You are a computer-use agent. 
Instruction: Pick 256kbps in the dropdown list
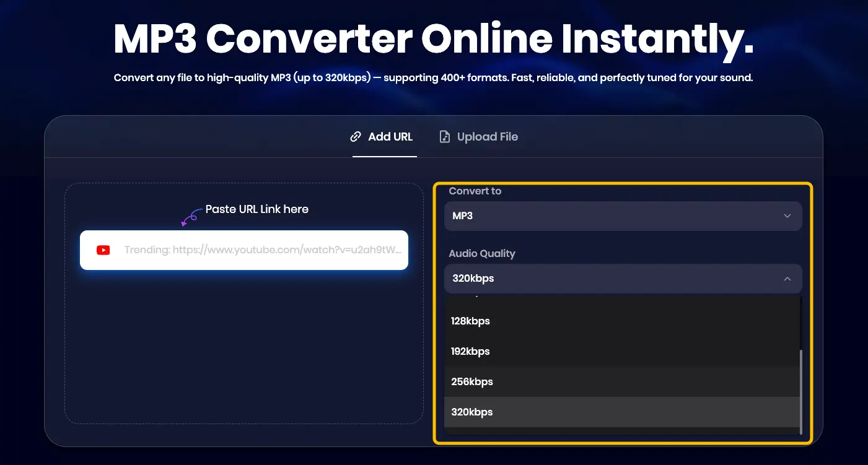(472, 381)
